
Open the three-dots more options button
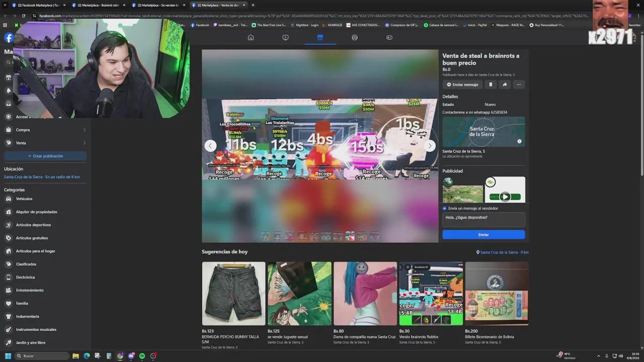(x=519, y=84)
